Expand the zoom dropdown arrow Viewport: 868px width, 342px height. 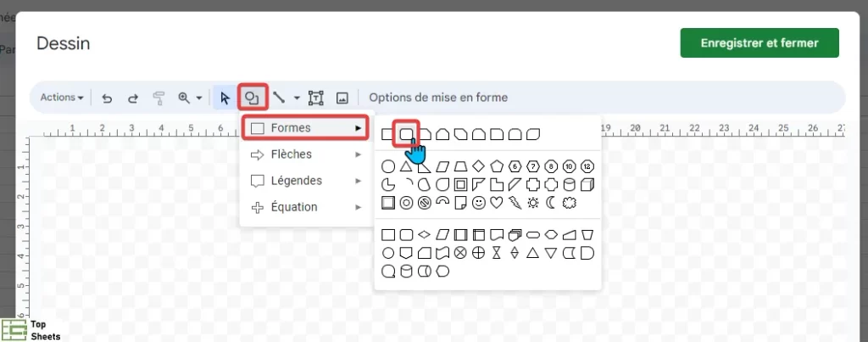[199, 98]
